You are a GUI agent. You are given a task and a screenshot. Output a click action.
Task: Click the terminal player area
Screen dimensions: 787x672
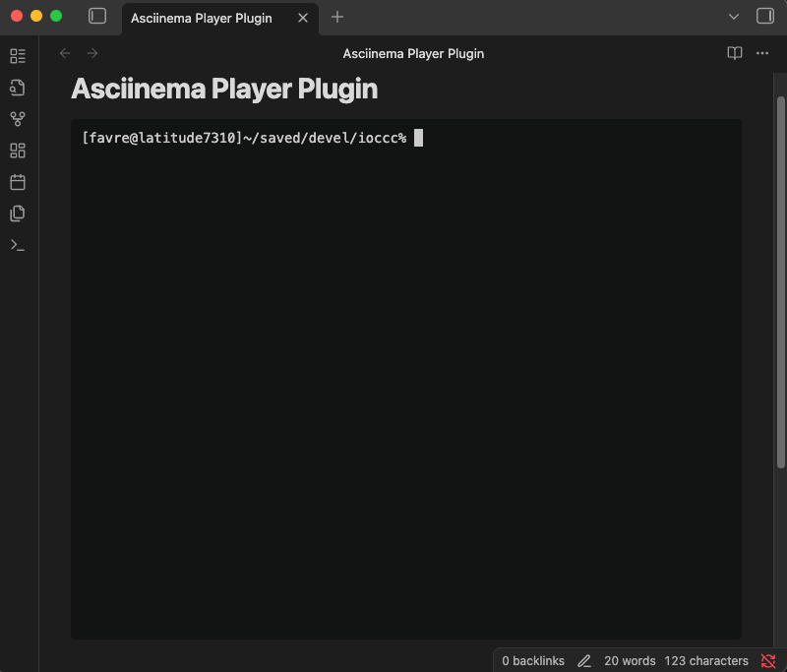click(x=406, y=379)
